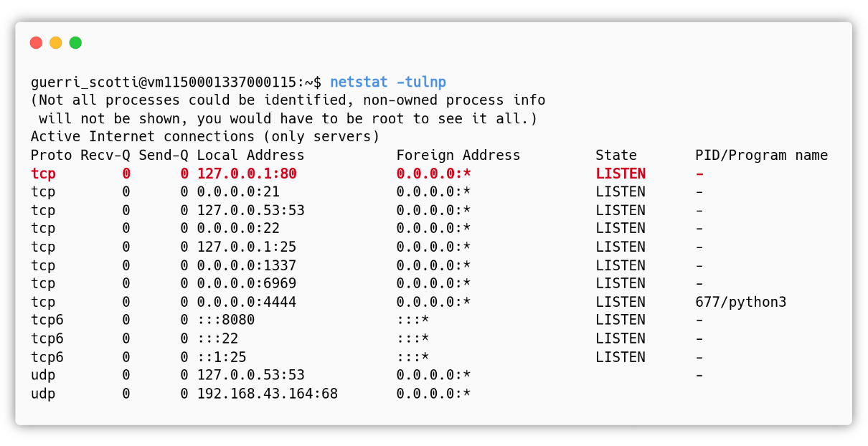Screen dimensions: 868x446
Task: Click the 677/python3 program name entry
Action: pos(740,302)
